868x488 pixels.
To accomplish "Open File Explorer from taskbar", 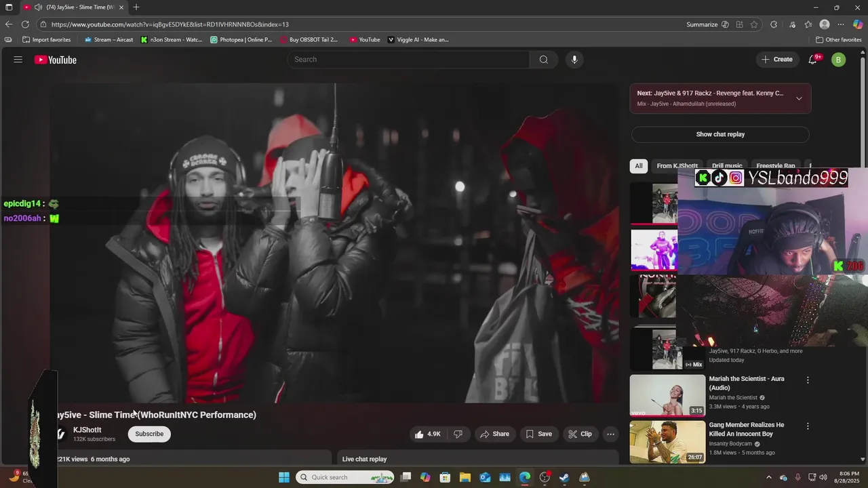I will point(465,477).
